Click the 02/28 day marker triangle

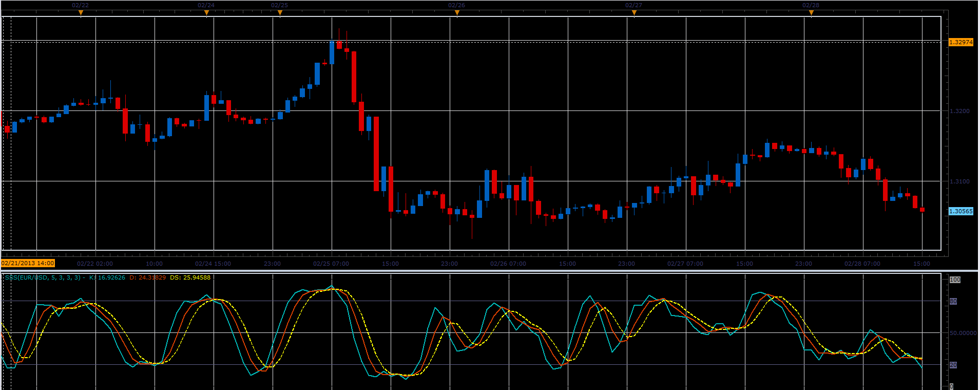coord(811,13)
